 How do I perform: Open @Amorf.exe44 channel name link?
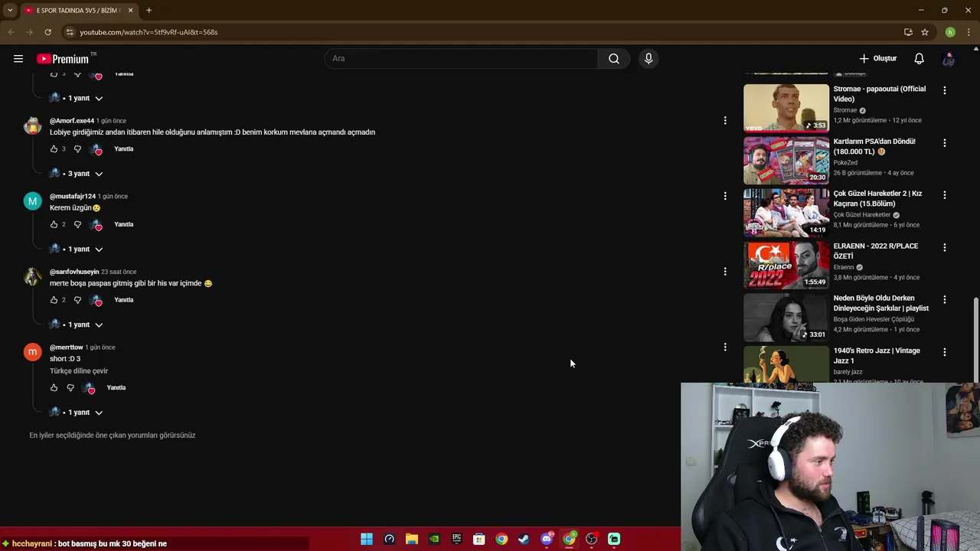72,121
